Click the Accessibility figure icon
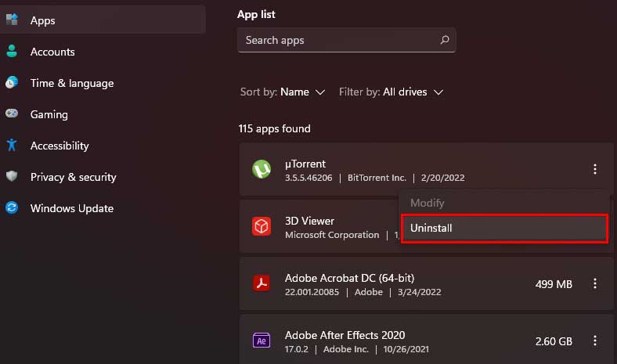617x364 pixels. [12, 145]
